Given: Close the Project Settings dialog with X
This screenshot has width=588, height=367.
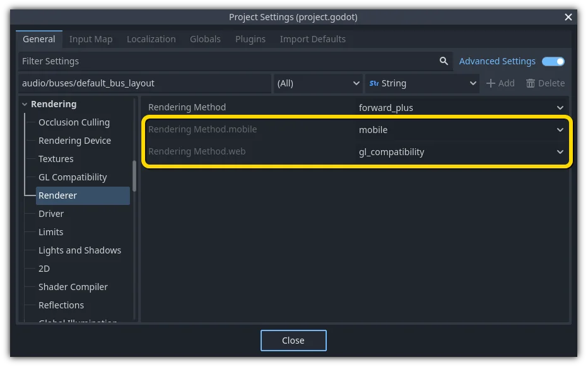Looking at the screenshot, I should click(568, 17).
